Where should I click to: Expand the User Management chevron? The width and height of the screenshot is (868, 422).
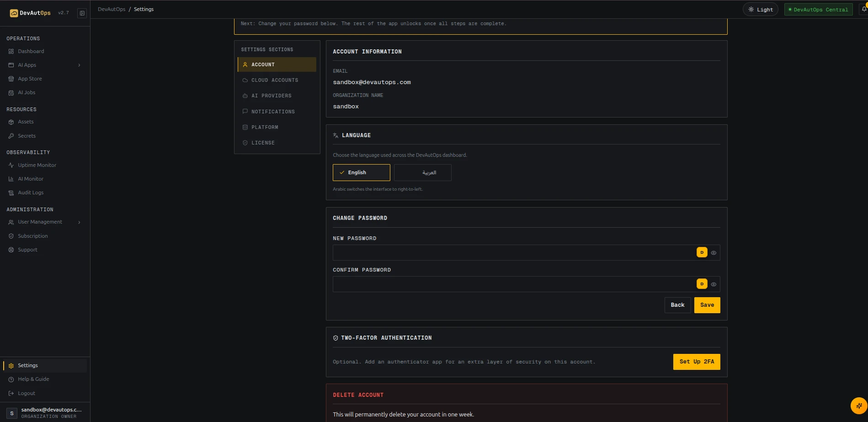coord(80,222)
